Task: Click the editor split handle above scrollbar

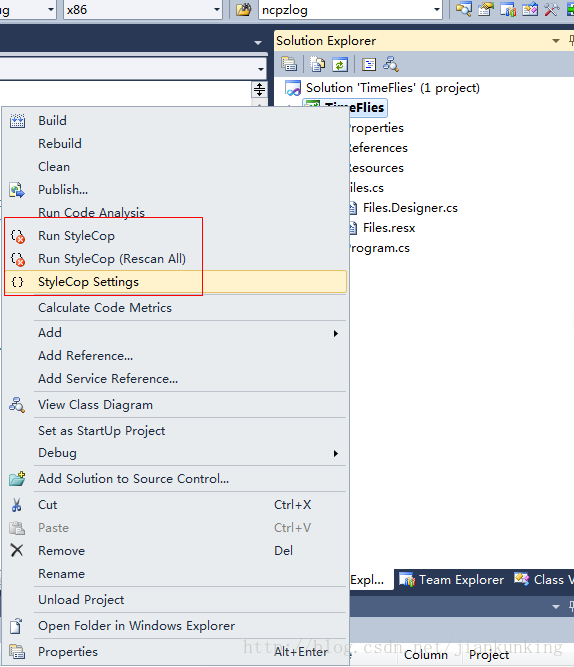Action: pos(259,89)
